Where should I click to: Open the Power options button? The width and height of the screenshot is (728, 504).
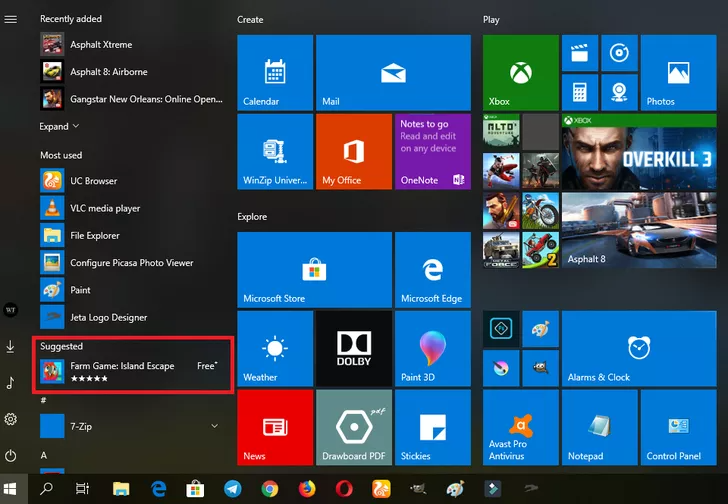tap(11, 456)
